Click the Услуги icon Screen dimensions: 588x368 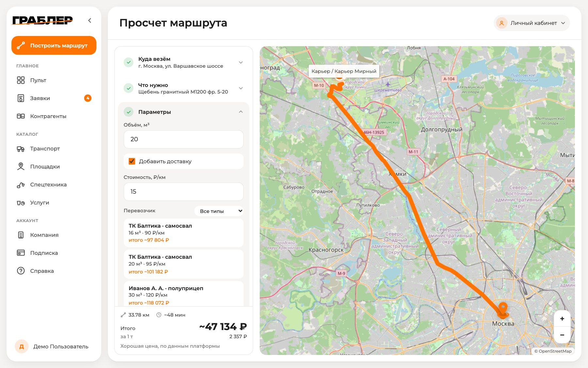click(21, 203)
